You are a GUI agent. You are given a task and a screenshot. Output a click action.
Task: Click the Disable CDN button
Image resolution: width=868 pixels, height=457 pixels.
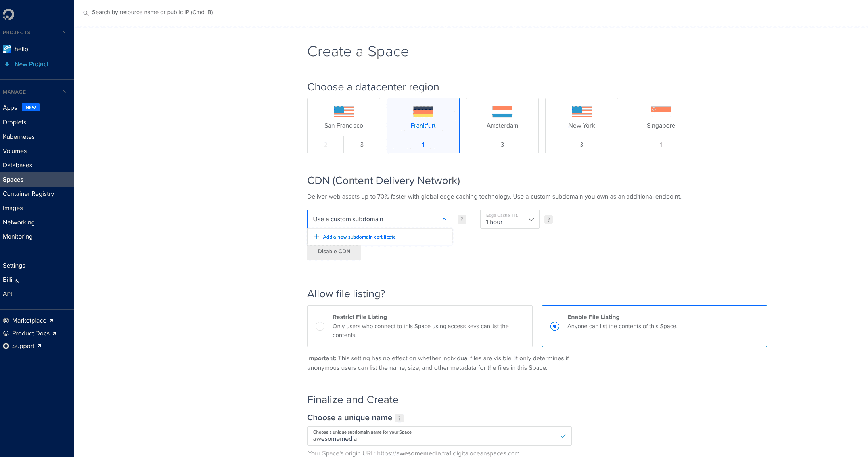click(x=334, y=252)
